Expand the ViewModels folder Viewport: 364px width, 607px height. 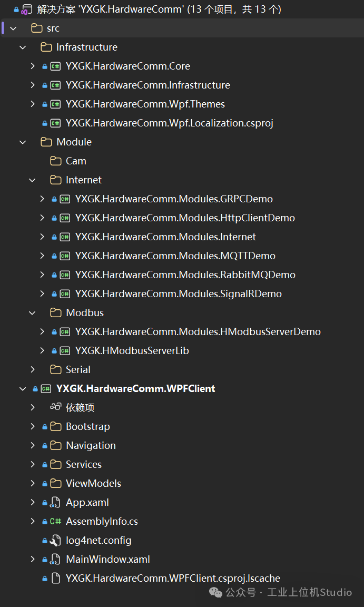33,484
